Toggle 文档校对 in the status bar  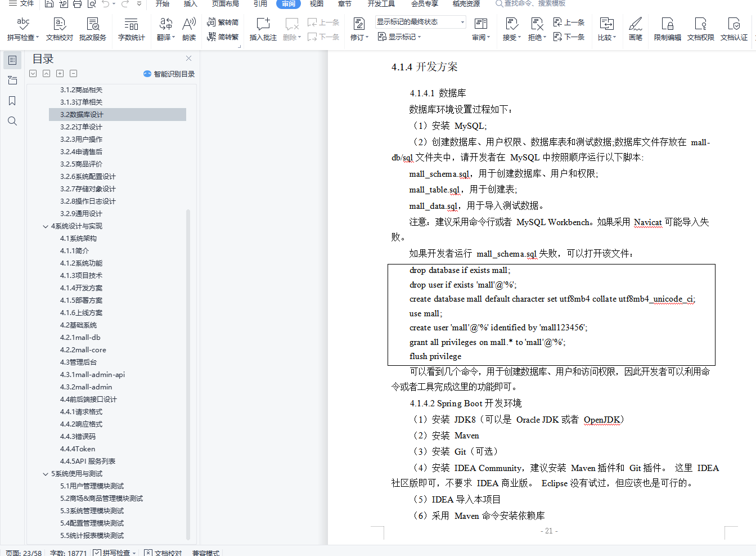[x=163, y=553]
